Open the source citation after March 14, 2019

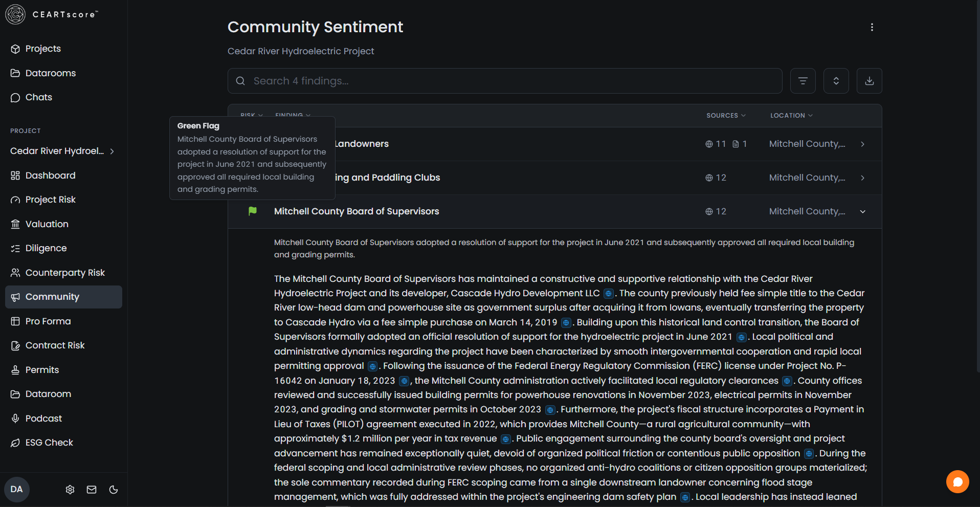point(566,323)
